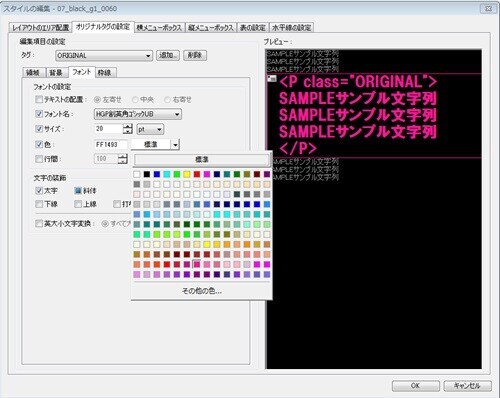The width and height of the screenshot is (500, 398).
Task: Uncheck the 太字 checkbox
Action: (x=39, y=191)
